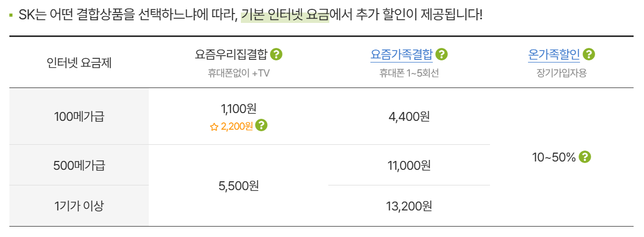Click the 4,400원 discount value
Screen dimensions: 644x237
pyautogui.click(x=409, y=117)
